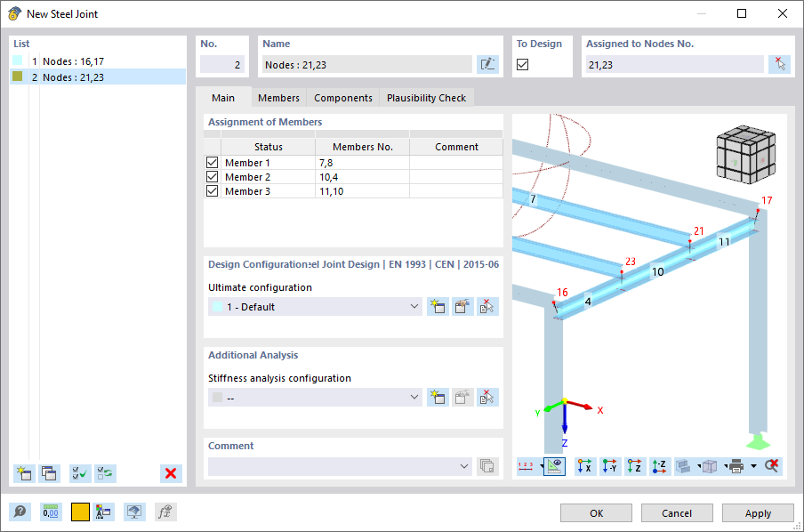This screenshot has width=804, height=532.
Task: Click the Status column header
Action: pyautogui.click(x=269, y=147)
